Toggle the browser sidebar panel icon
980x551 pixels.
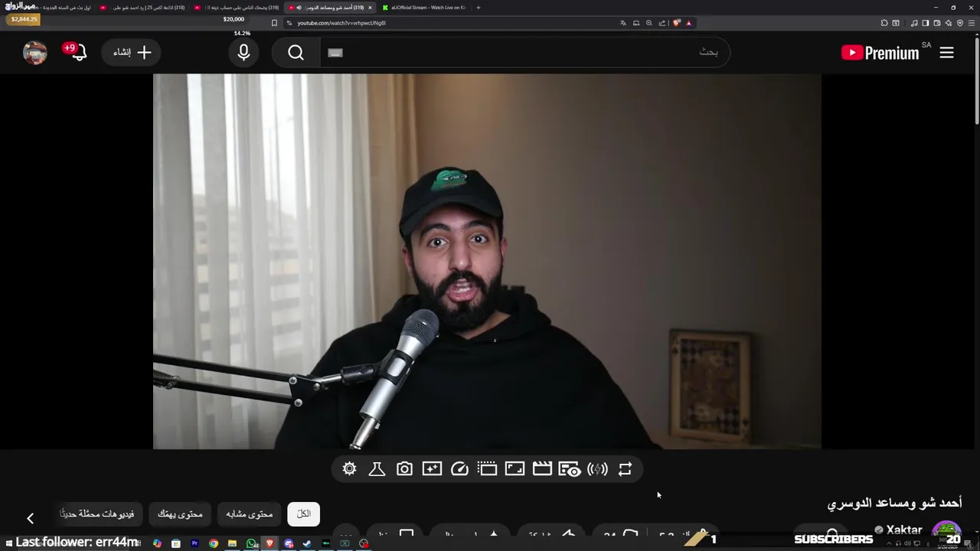point(926,23)
